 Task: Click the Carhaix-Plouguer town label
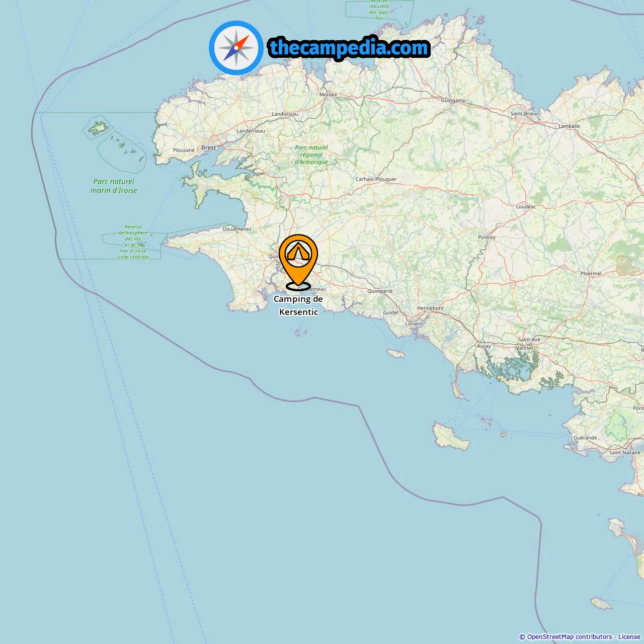click(376, 179)
